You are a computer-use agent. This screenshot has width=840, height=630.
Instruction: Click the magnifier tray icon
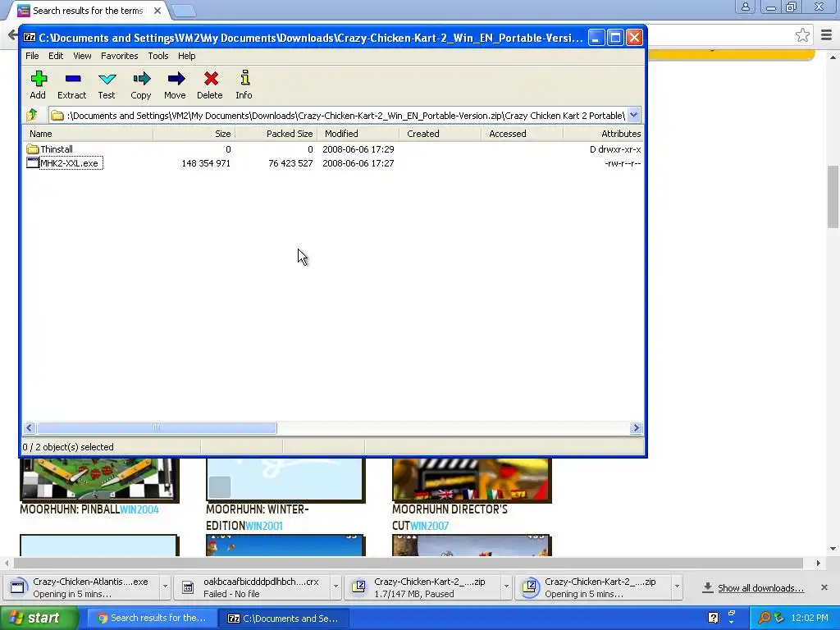(764, 618)
